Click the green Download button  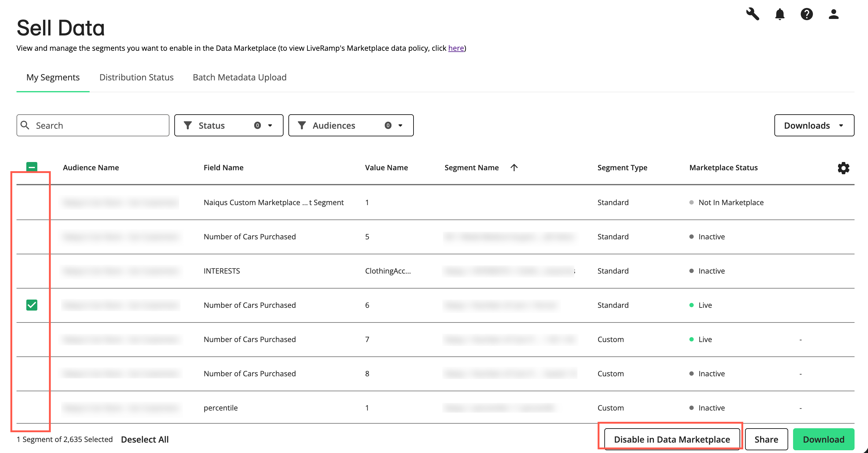[x=824, y=439]
